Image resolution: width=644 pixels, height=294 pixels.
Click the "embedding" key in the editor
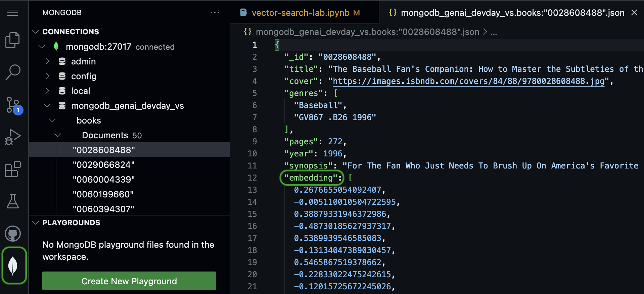311,178
